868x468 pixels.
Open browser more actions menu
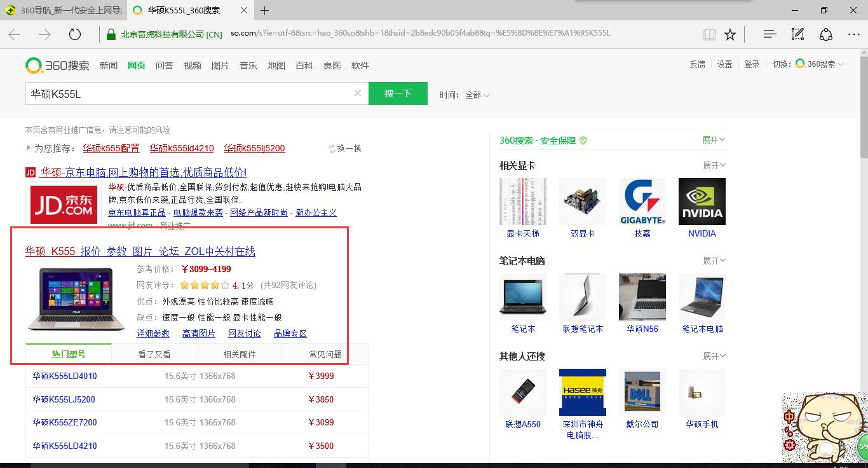(854, 34)
